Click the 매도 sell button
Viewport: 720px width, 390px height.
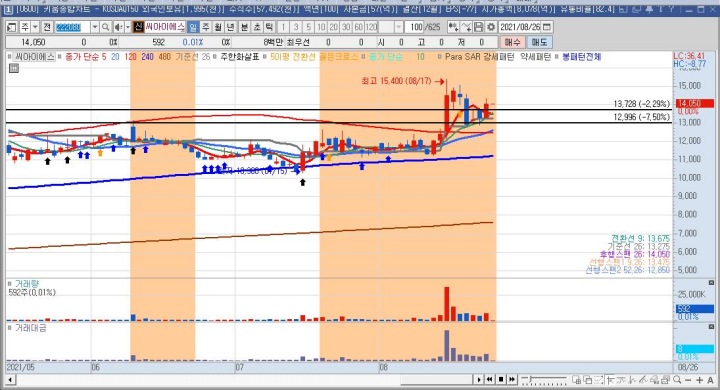tap(539, 42)
